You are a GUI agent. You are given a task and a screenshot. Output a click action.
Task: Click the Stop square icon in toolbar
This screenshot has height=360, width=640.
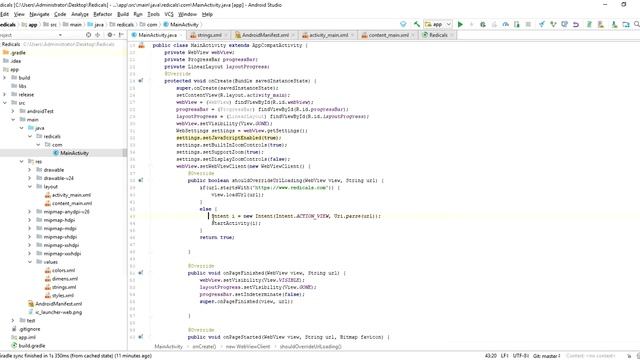point(528,24)
